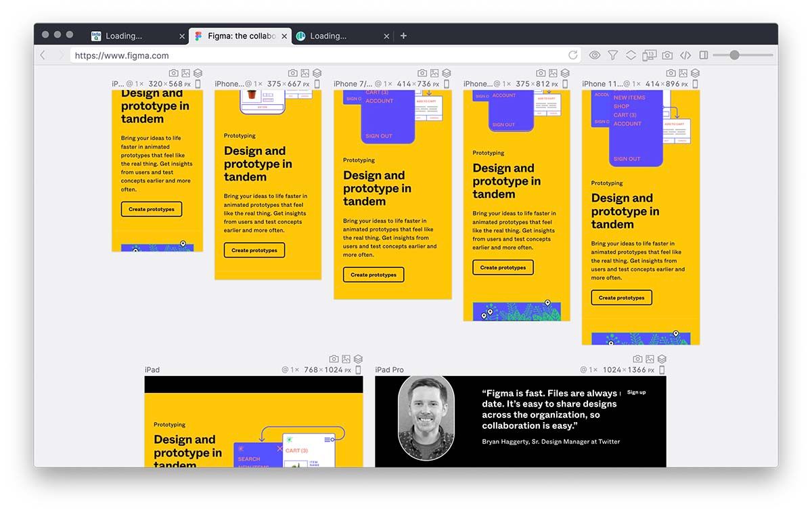Open the device filter funnel icon
The width and height of the screenshot is (812, 512).
tap(612, 55)
